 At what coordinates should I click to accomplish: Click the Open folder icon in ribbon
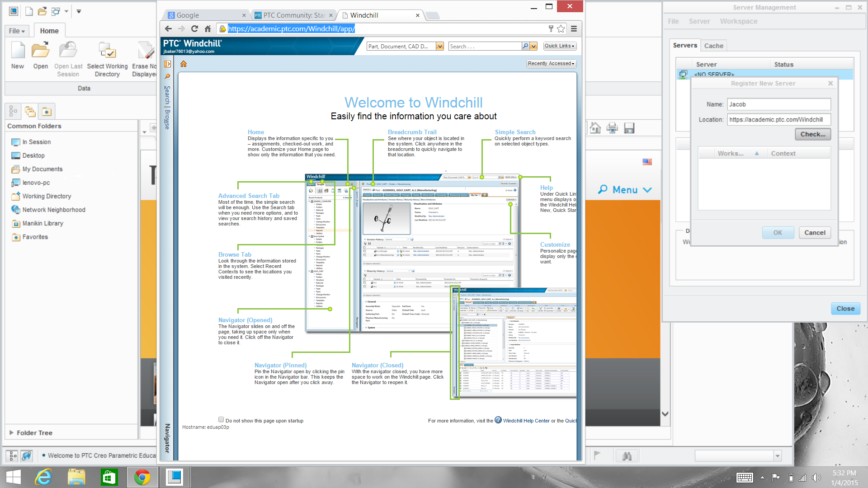[40, 51]
